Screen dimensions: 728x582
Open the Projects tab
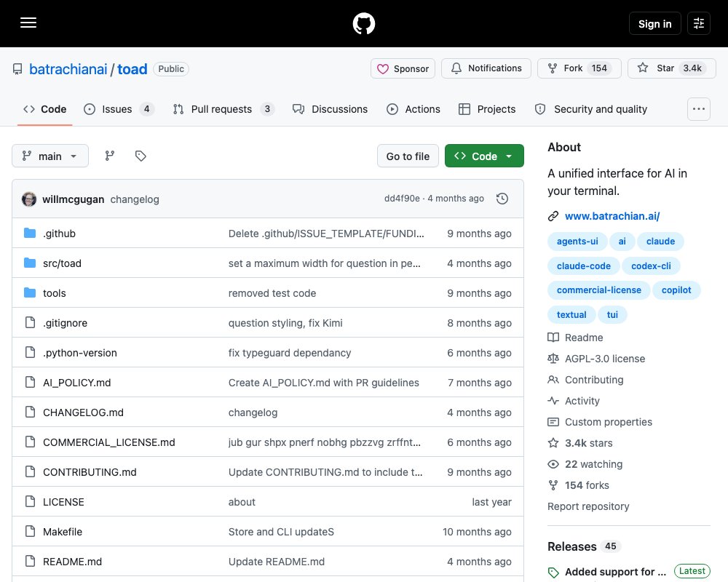[x=487, y=109]
